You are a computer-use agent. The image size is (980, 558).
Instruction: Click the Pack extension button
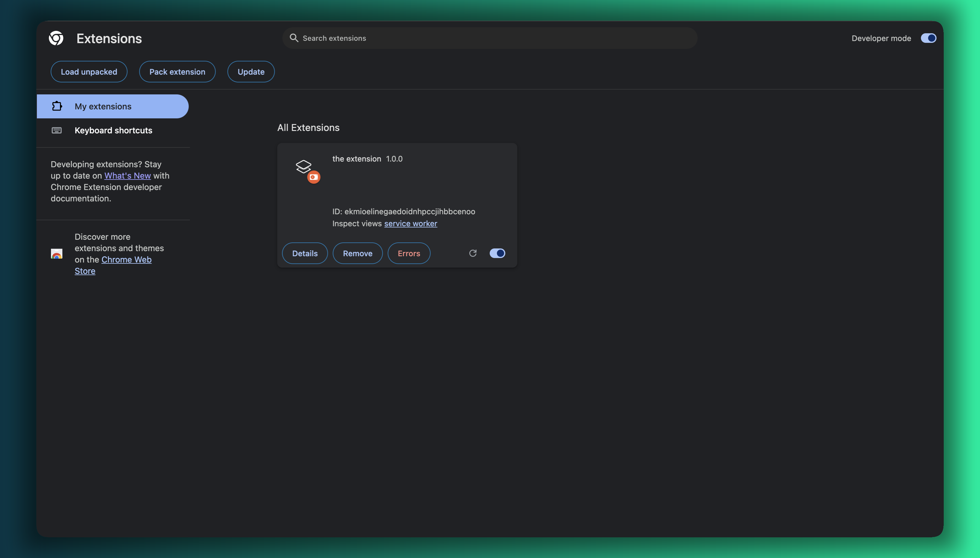(177, 72)
